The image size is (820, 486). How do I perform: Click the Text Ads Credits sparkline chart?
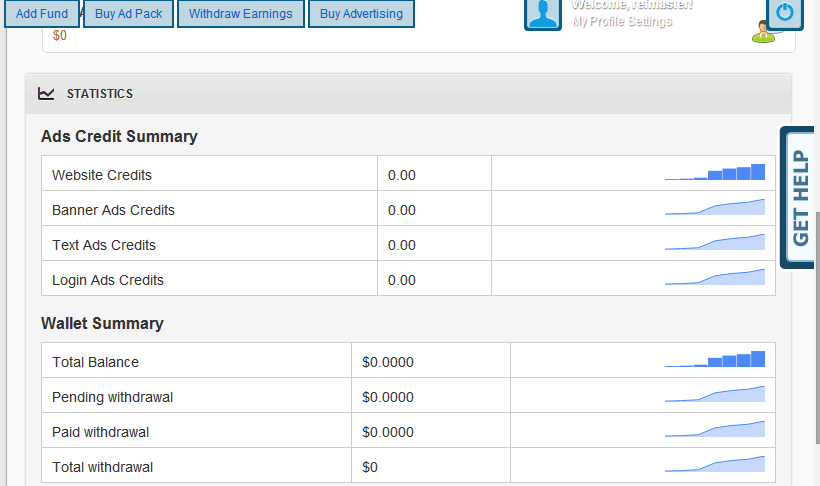pos(715,243)
